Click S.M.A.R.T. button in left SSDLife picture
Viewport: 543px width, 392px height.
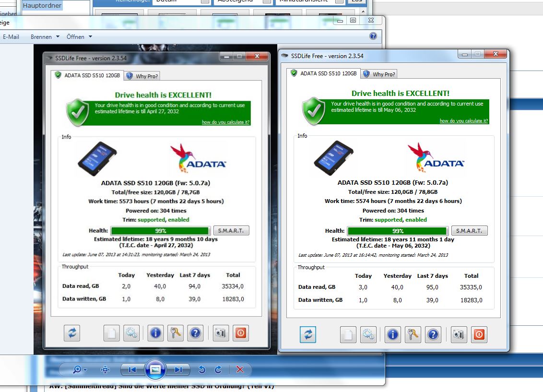point(231,230)
